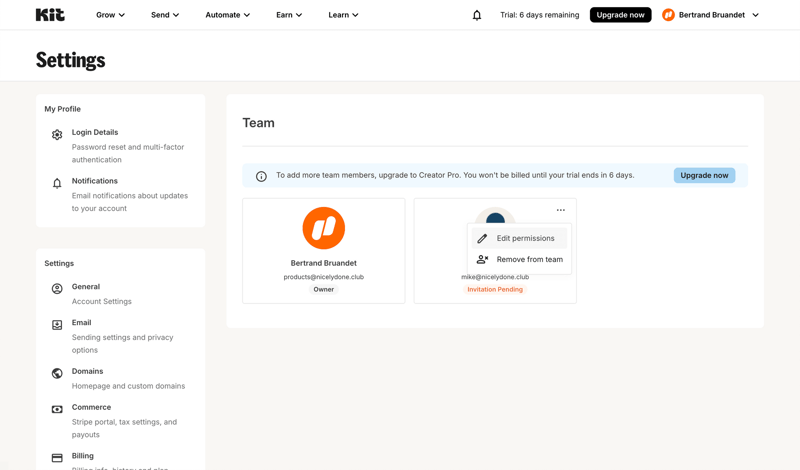800x470 pixels.
Task: Click the Domains globe icon
Action: (x=57, y=374)
